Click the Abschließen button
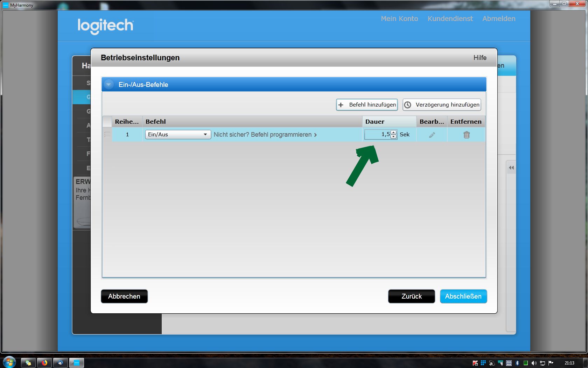The width and height of the screenshot is (588, 368). [x=463, y=297]
